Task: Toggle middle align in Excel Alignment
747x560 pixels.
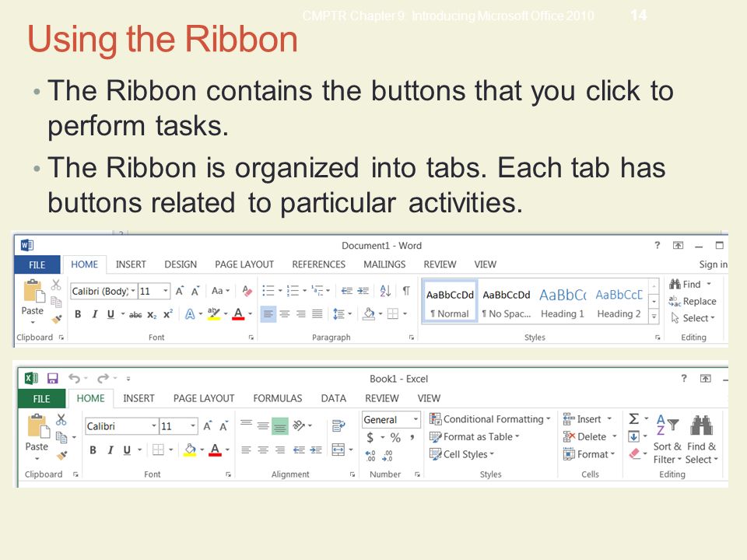Action: [x=263, y=425]
